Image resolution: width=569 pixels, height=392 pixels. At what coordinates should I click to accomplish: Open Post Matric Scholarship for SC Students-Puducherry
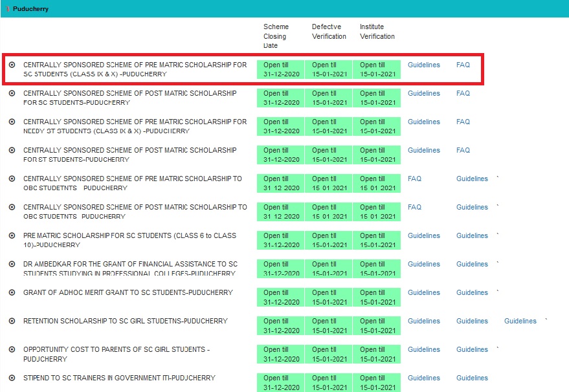pyautogui.click(x=130, y=98)
